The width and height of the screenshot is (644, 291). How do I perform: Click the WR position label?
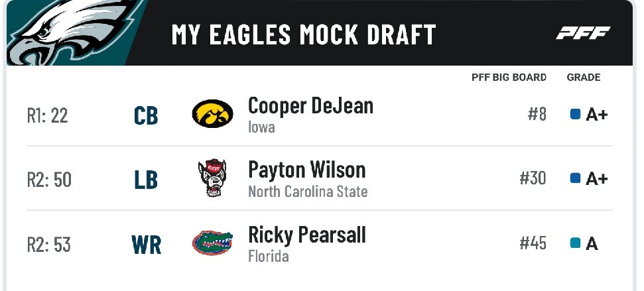click(147, 245)
